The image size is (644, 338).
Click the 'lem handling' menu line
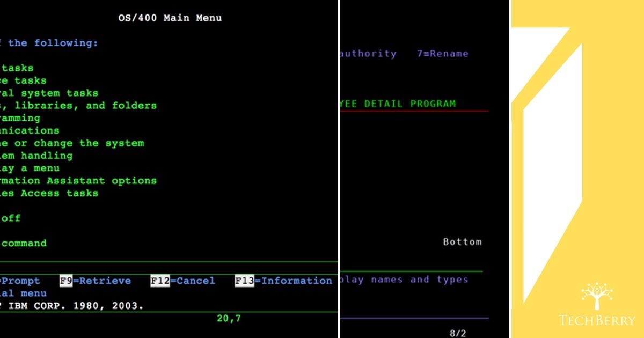pos(36,156)
